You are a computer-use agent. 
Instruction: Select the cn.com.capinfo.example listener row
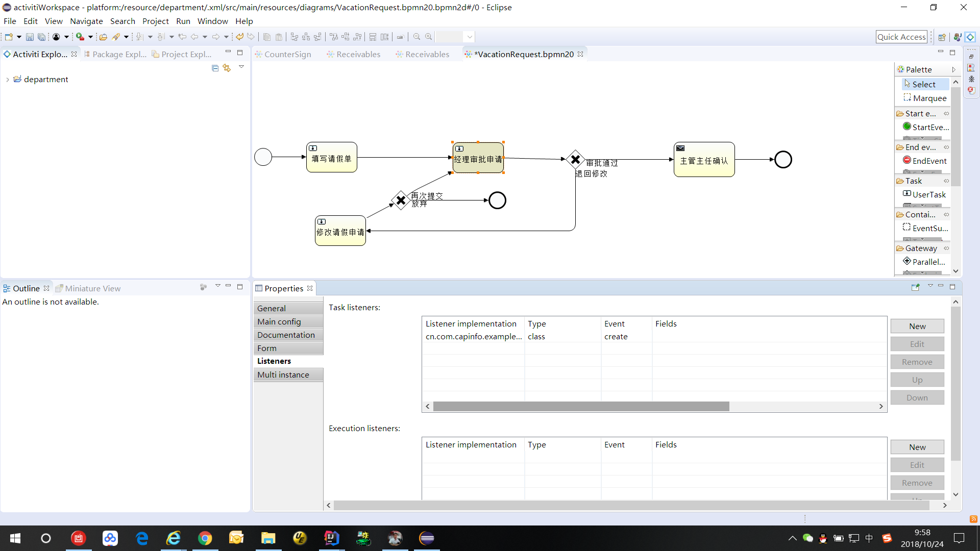[654, 336]
